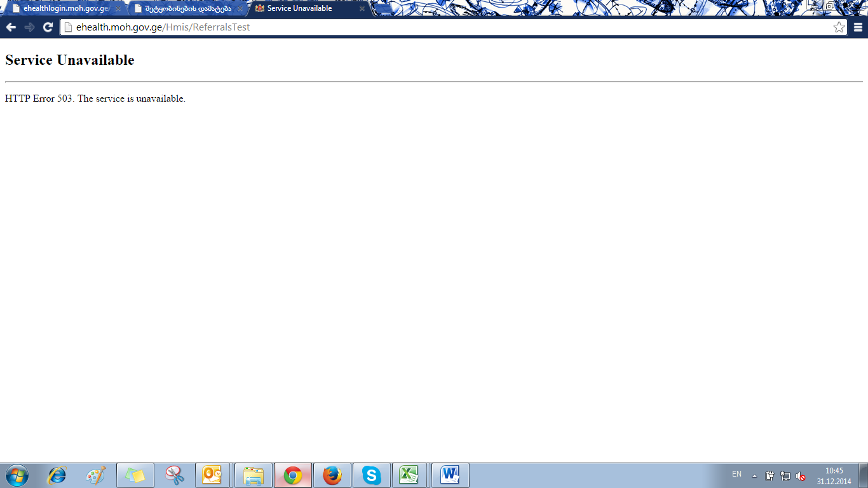Image resolution: width=868 pixels, height=488 pixels.
Task: Launch Internet Explorer from the taskbar
Action: pyautogui.click(x=57, y=475)
